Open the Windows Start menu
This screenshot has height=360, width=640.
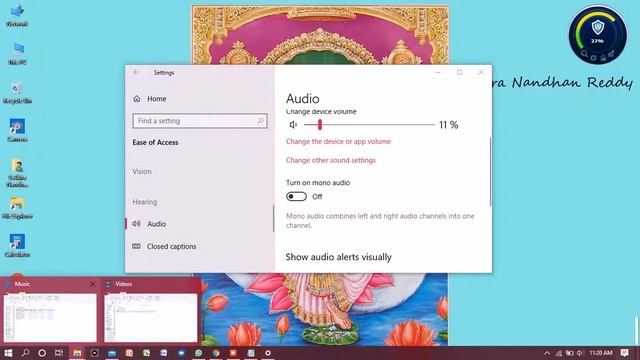click(8, 353)
